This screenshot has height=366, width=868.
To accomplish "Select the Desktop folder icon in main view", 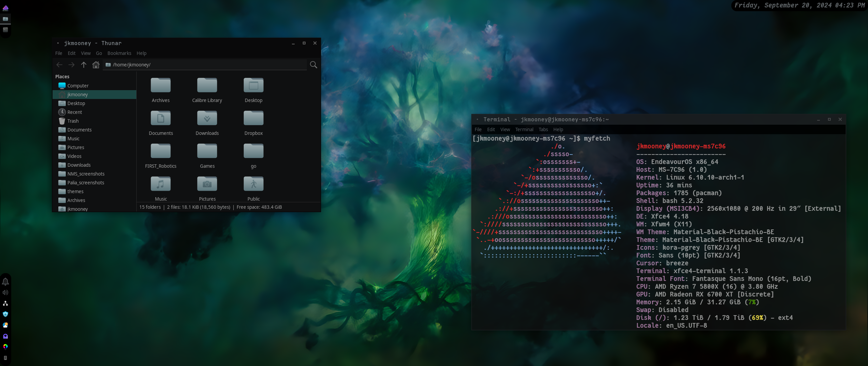I will click(x=254, y=85).
